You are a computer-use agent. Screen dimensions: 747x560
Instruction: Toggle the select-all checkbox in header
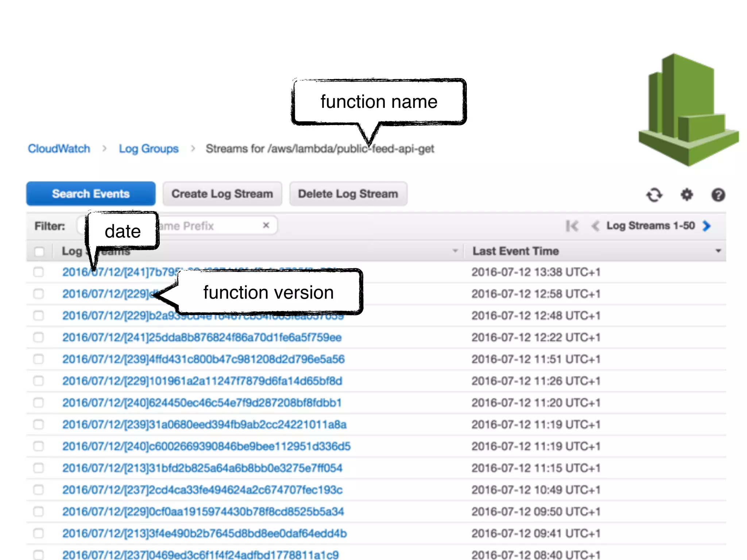tap(39, 251)
